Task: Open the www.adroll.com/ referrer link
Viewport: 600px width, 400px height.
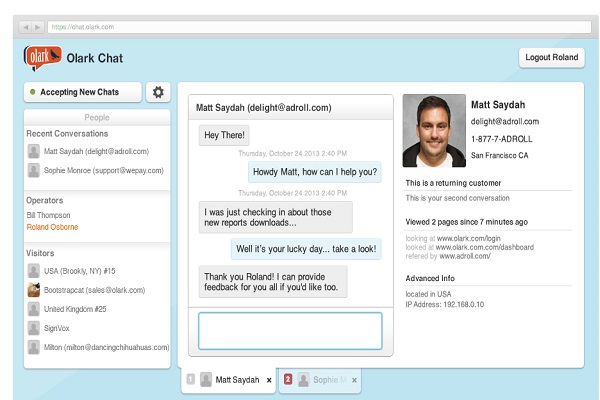Action: (x=465, y=256)
